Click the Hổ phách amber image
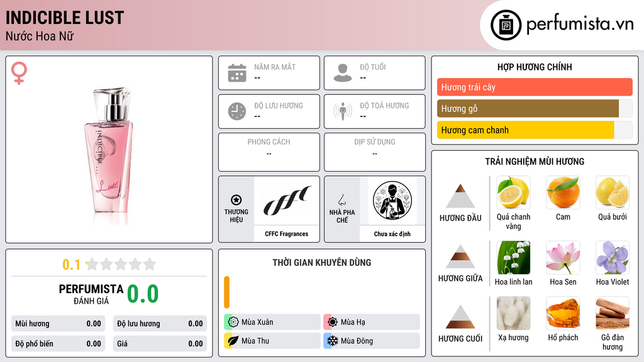This screenshot has height=362, width=644. (563, 314)
